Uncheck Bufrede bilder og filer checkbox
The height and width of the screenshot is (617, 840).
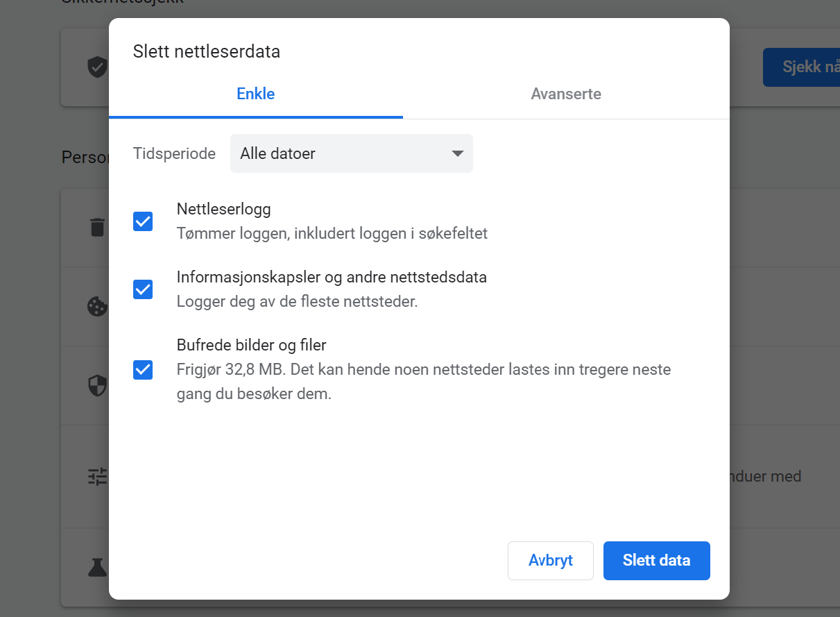coord(143,370)
